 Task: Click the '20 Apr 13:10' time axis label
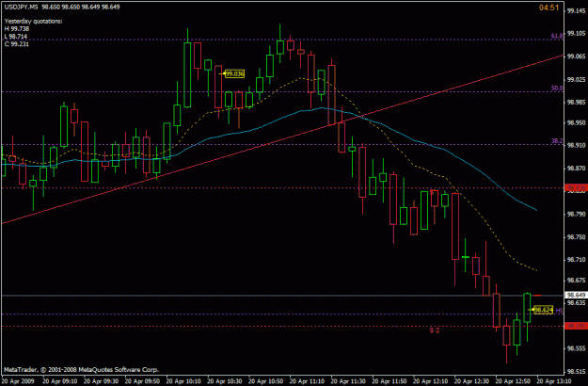coord(555,381)
